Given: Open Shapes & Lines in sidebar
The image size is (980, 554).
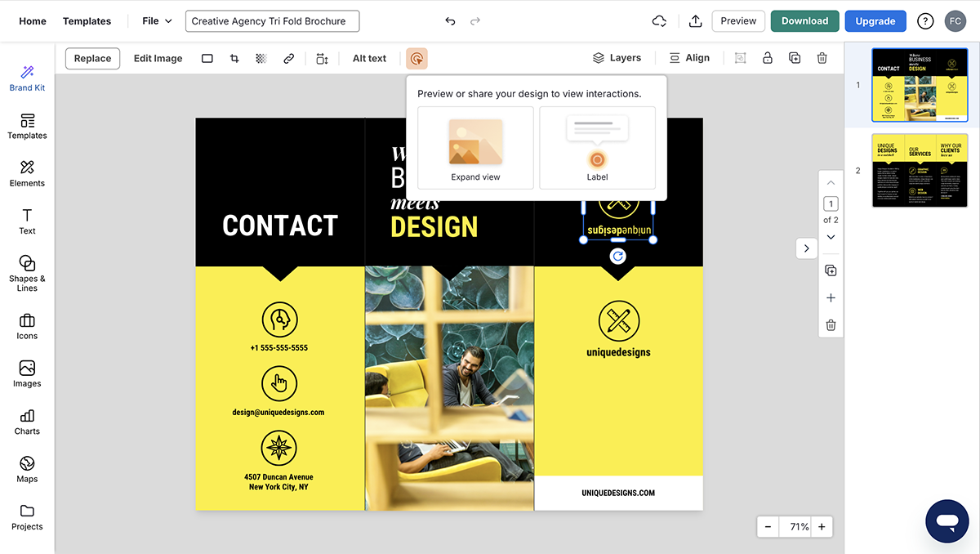Looking at the screenshot, I should (27, 273).
